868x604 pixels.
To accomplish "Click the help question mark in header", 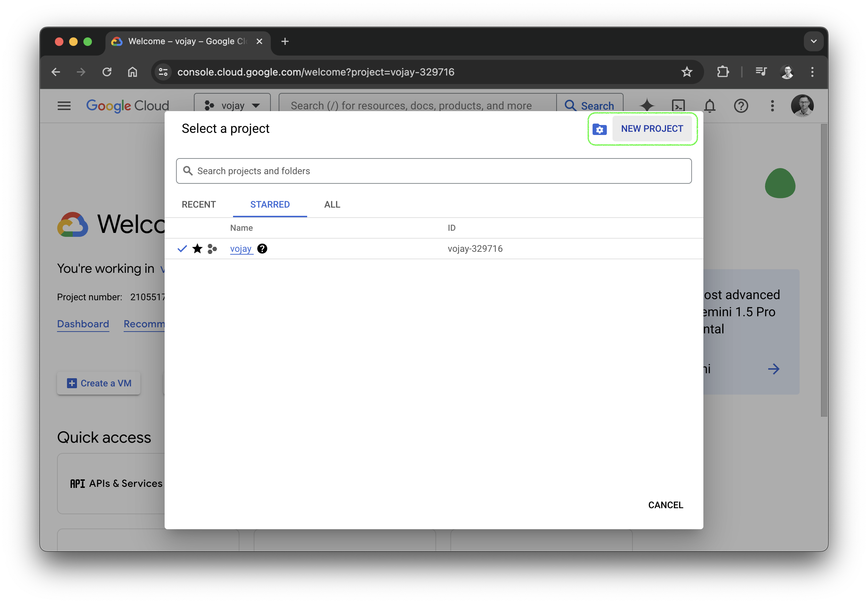I will click(740, 106).
